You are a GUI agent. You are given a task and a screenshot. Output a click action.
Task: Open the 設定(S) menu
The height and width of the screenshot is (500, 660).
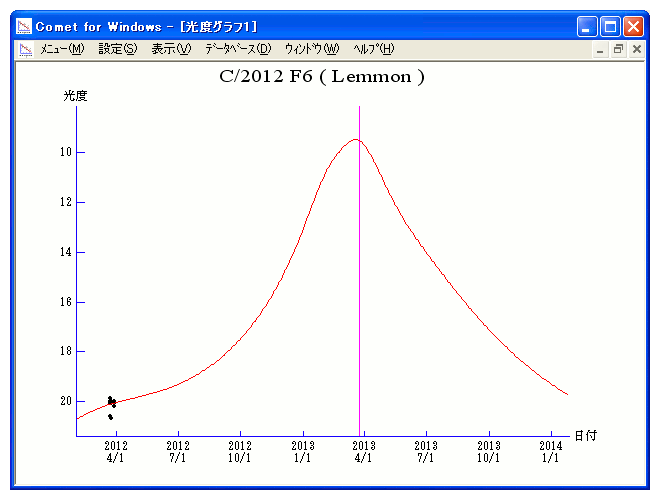(118, 49)
